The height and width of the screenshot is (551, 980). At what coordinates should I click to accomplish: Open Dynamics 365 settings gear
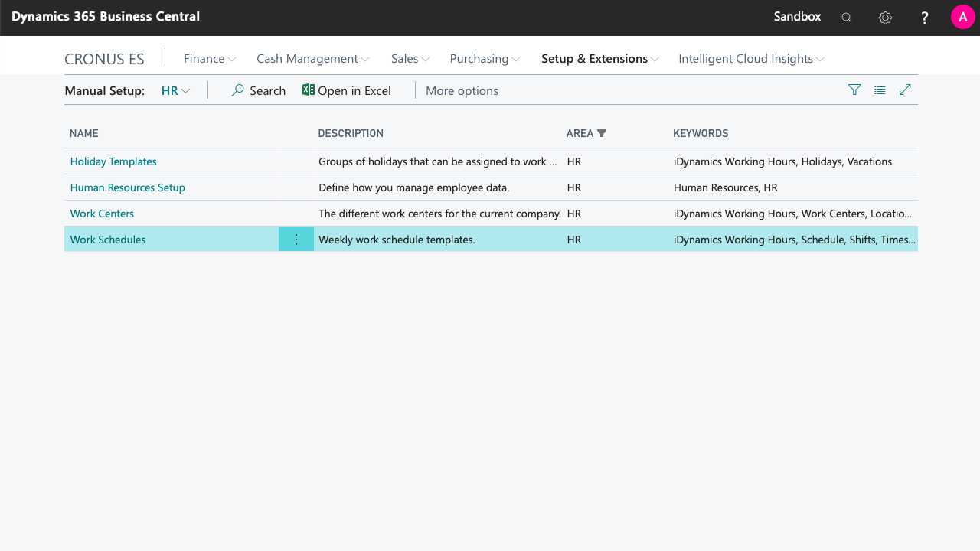(885, 16)
